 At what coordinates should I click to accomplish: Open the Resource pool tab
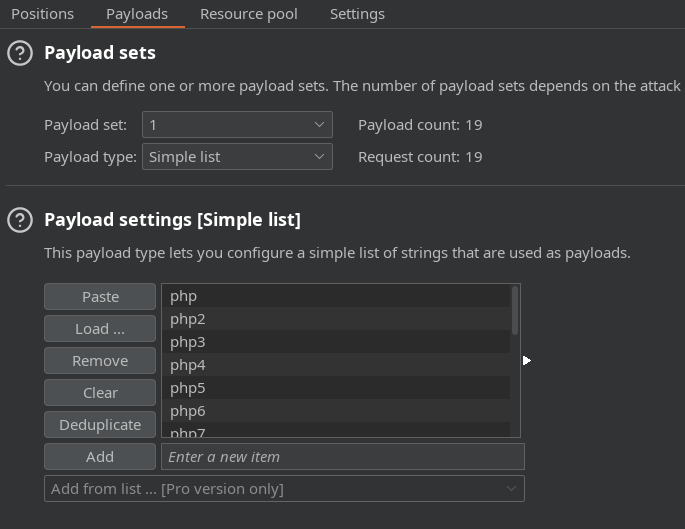[249, 14]
